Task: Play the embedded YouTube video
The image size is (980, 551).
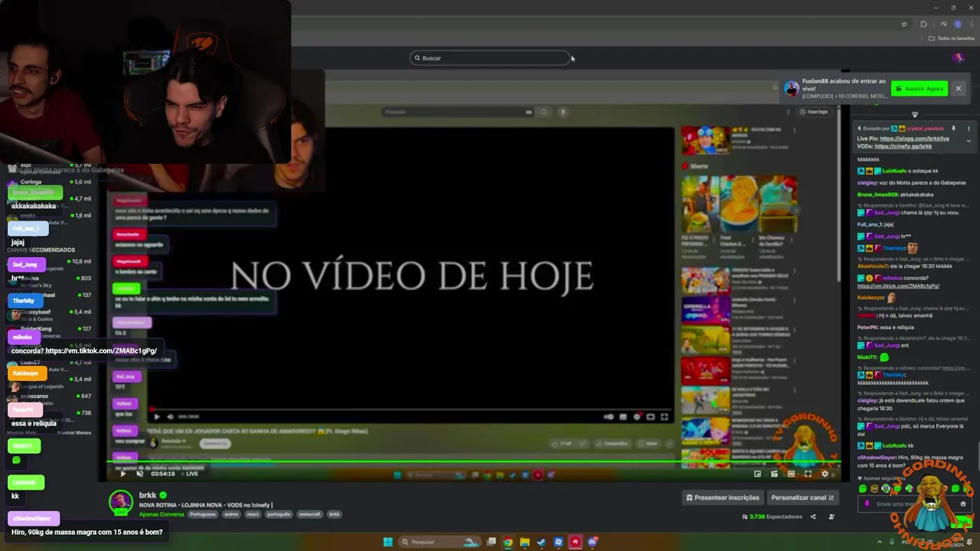Action: 157,416
